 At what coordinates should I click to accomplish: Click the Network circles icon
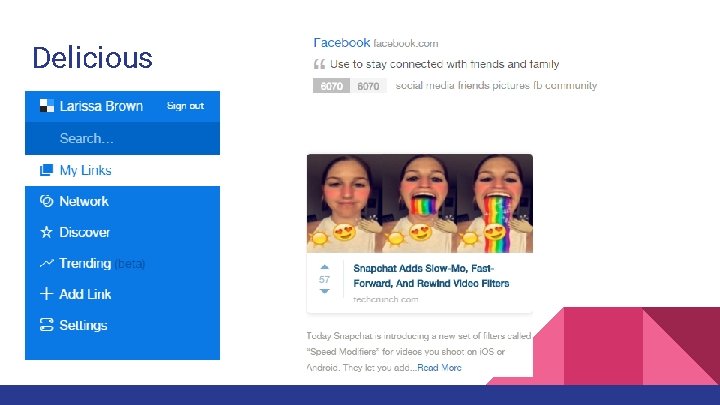click(46, 201)
